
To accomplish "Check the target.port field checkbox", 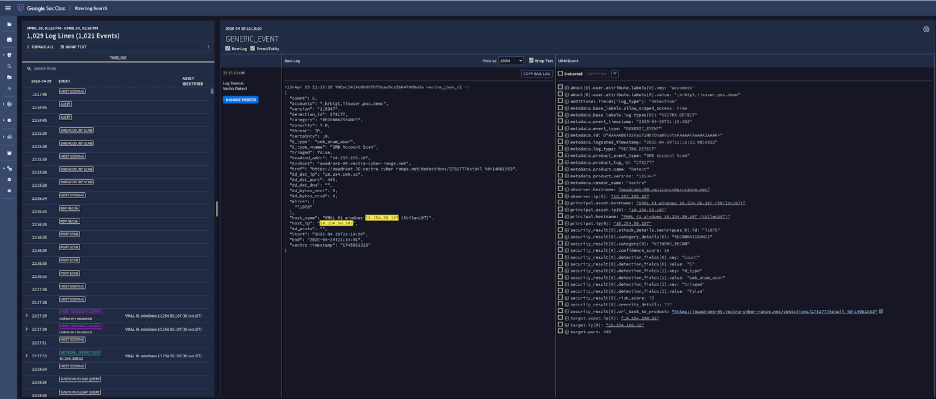I will 560,330.
